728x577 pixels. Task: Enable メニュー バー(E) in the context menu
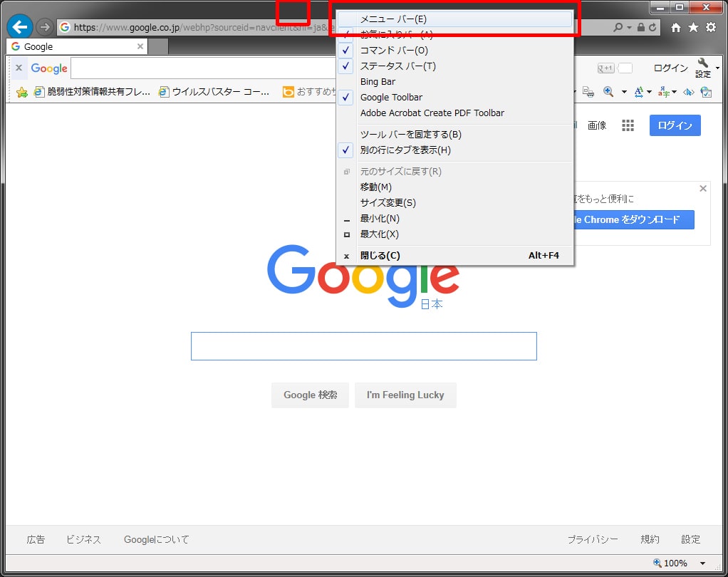[x=455, y=19]
